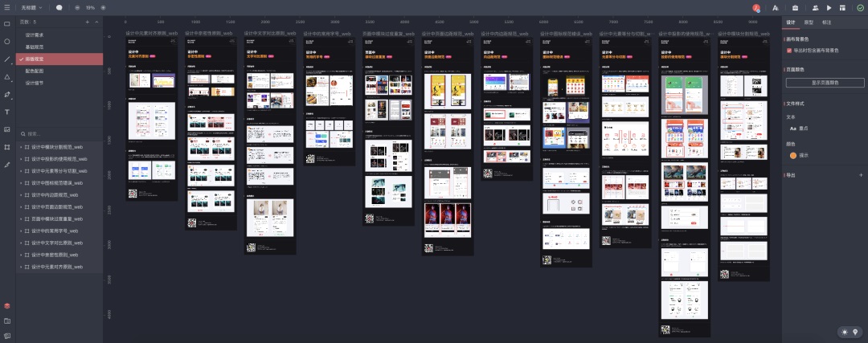This screenshot has height=343, width=868.
Task: Switch to the 设计 tab
Action: 791,22
